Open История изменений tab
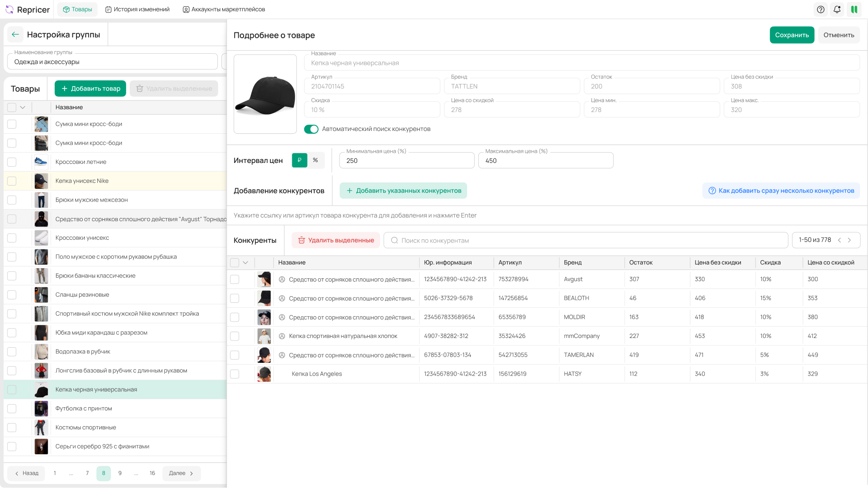Image resolution: width=868 pixels, height=488 pixels. [137, 9]
